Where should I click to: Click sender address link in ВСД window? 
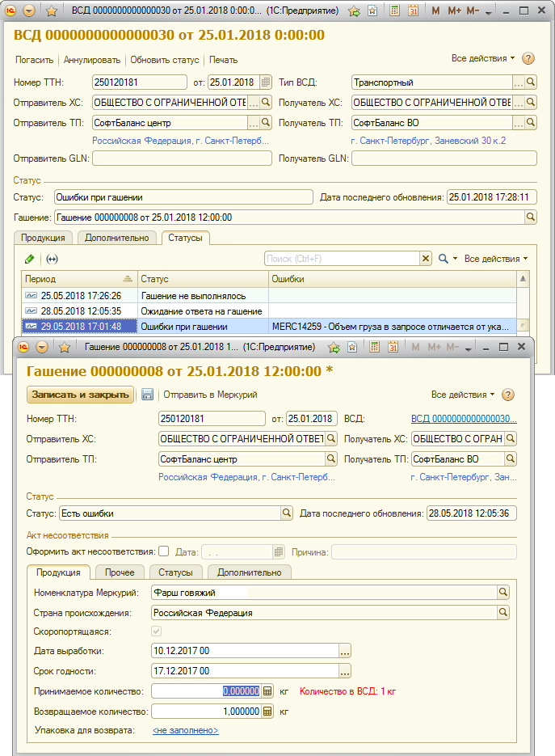(x=181, y=141)
